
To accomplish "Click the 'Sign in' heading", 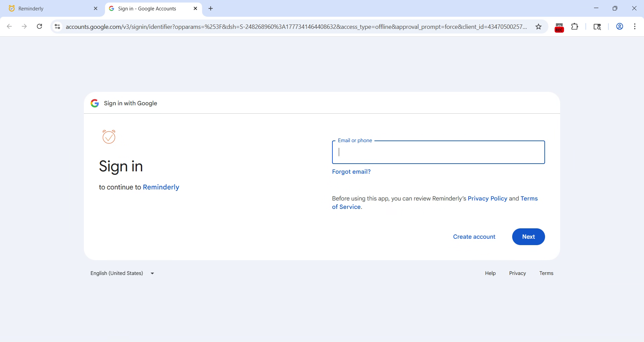I will click(x=121, y=166).
